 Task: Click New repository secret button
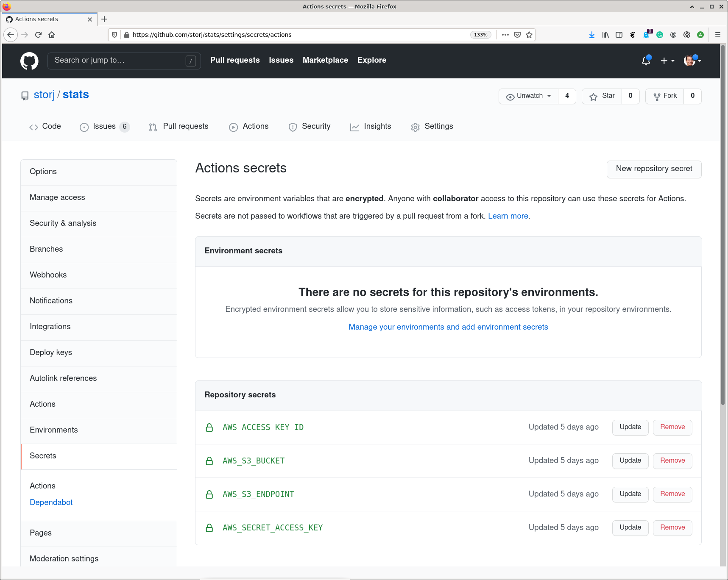(654, 169)
